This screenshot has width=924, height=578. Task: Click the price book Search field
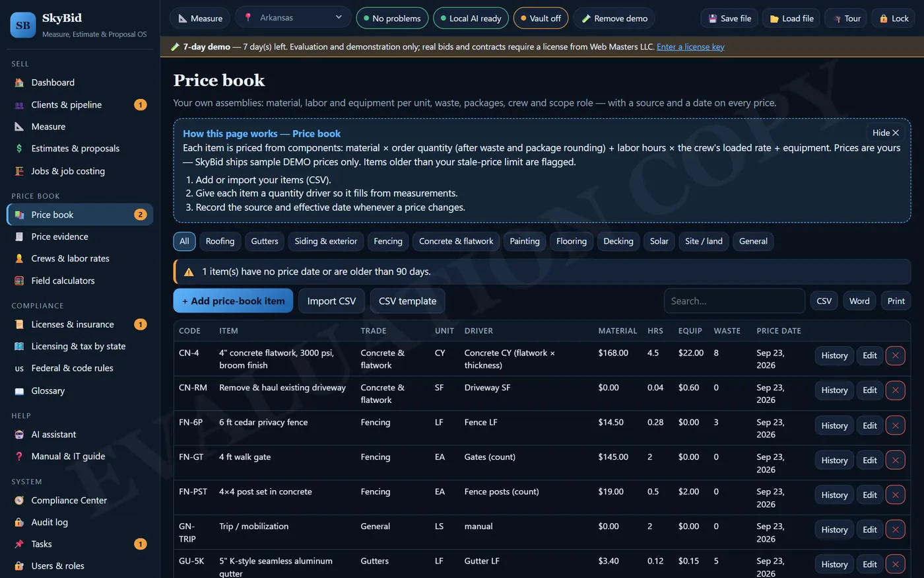pos(734,301)
